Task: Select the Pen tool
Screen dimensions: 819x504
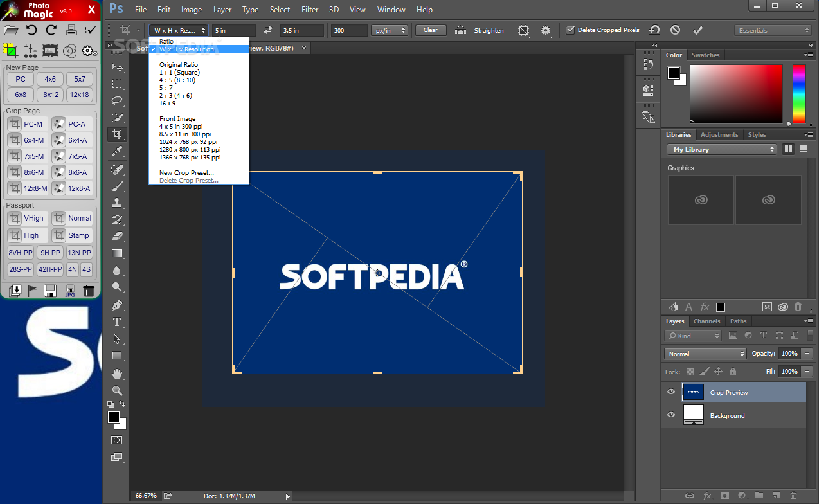Action: pos(117,305)
